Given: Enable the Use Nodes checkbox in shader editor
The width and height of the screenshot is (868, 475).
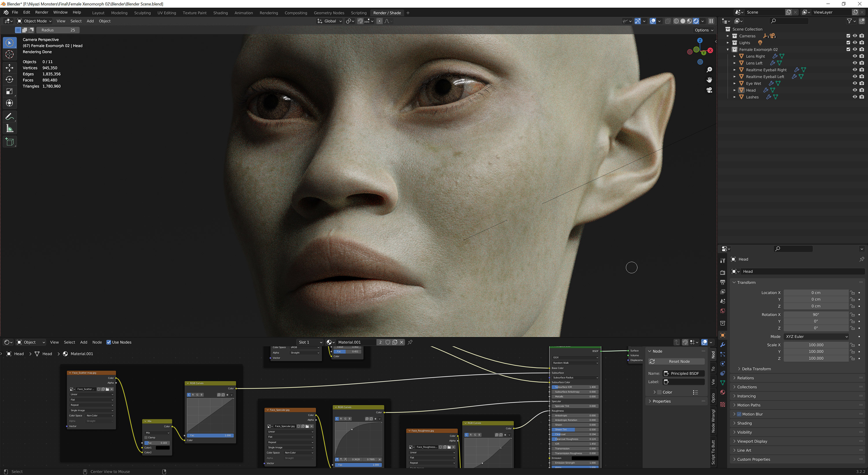Looking at the screenshot, I should coord(108,342).
